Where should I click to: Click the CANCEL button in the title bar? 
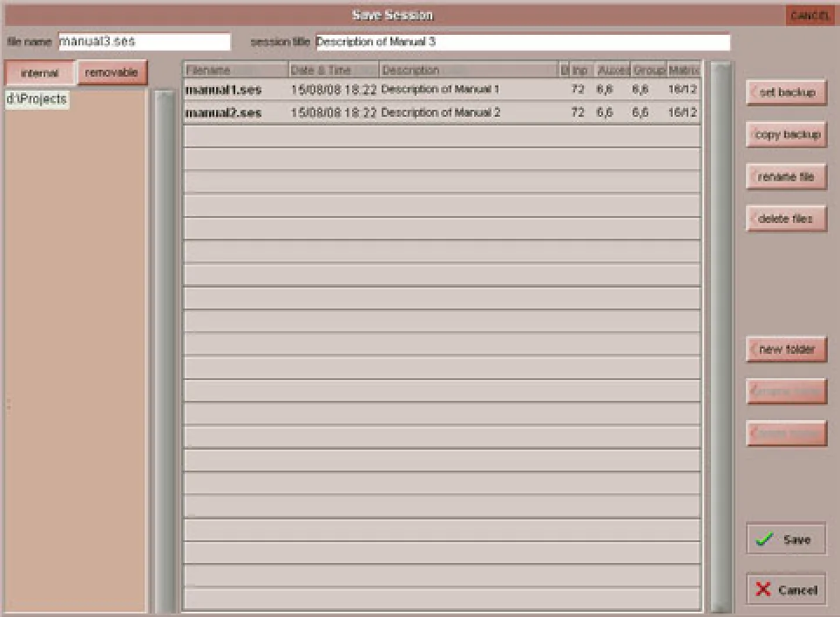tap(810, 16)
